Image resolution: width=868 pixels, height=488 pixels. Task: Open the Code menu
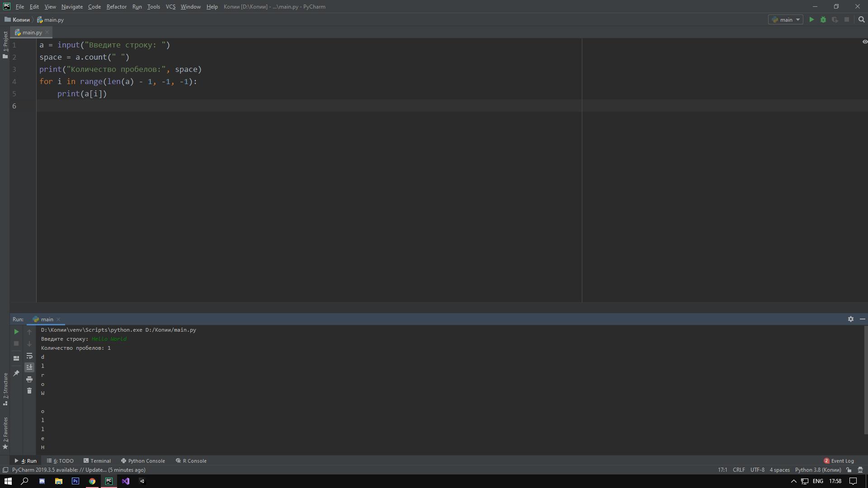pos(94,7)
